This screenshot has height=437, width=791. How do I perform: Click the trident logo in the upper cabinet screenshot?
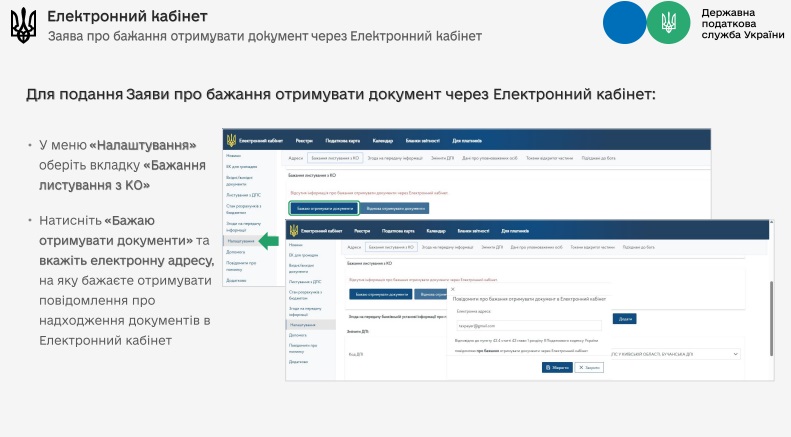coord(231,141)
